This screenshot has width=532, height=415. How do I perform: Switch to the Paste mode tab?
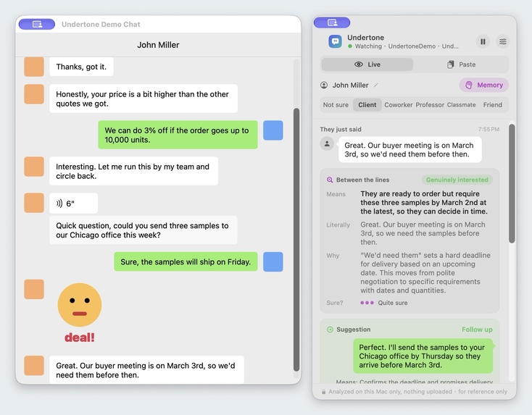pos(461,64)
